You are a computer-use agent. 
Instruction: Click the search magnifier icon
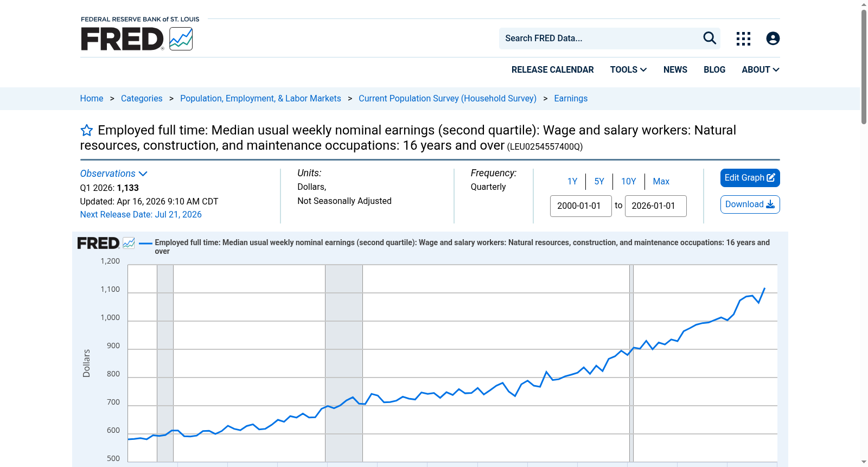tap(710, 38)
